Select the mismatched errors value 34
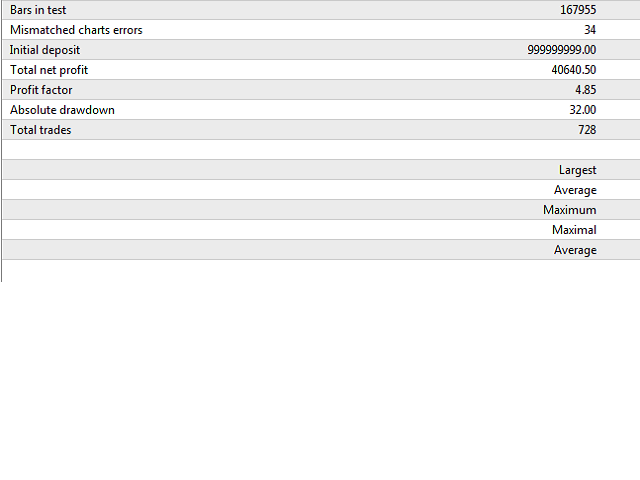Image resolution: width=640 pixels, height=480 pixels. (589, 30)
